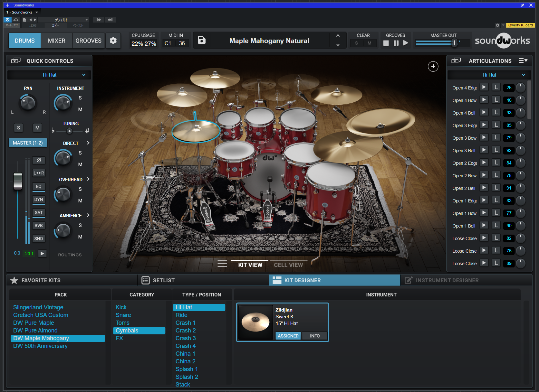Pause groove playback
This screenshot has height=392, width=539.
(x=396, y=43)
